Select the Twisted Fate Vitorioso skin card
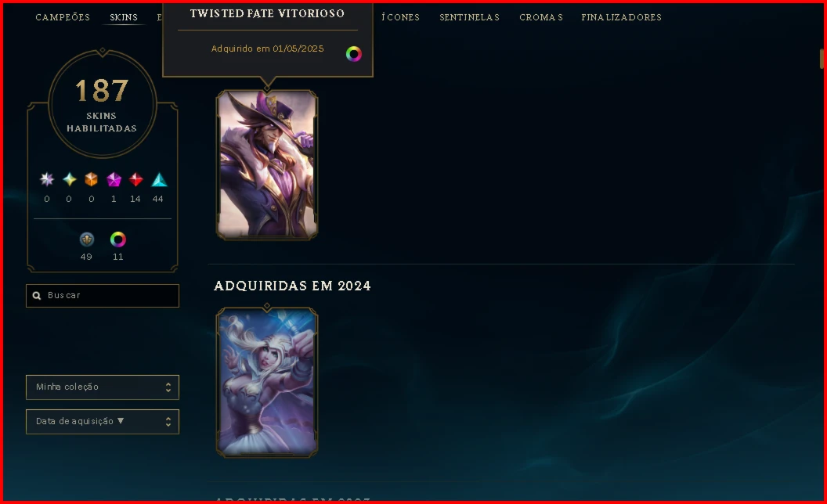Image resolution: width=827 pixels, height=504 pixels. (x=267, y=165)
